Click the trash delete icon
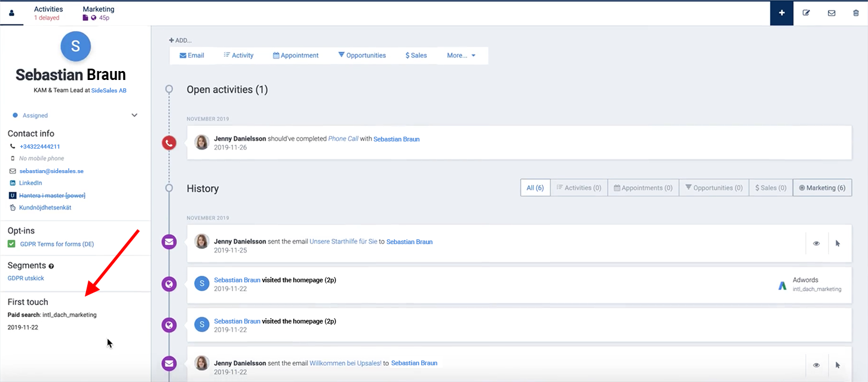This screenshot has width=868, height=382. click(856, 13)
